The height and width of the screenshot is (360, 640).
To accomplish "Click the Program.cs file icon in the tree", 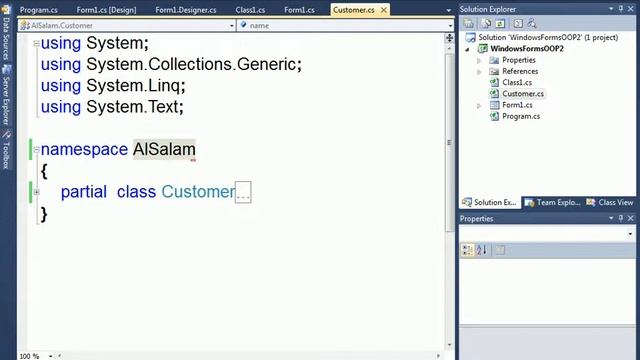I will pyautogui.click(x=494, y=116).
